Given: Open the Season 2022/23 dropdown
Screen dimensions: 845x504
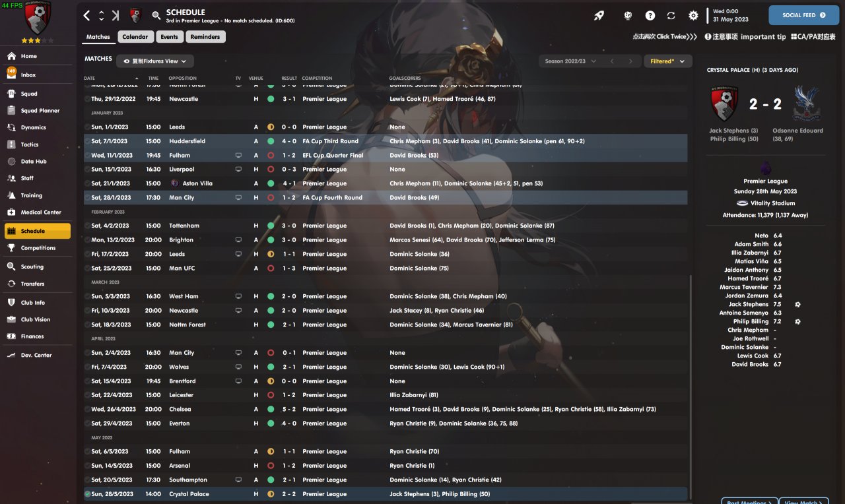Looking at the screenshot, I should click(x=570, y=61).
